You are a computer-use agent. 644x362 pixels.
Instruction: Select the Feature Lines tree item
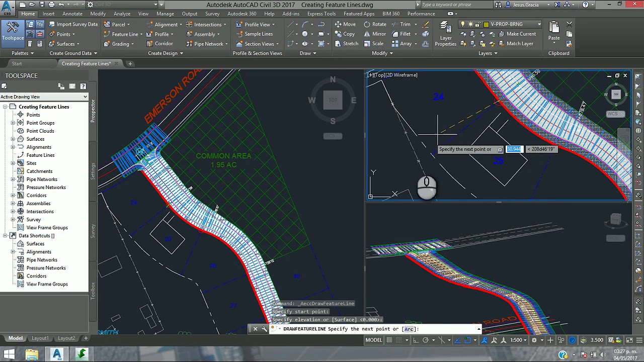tap(40, 155)
